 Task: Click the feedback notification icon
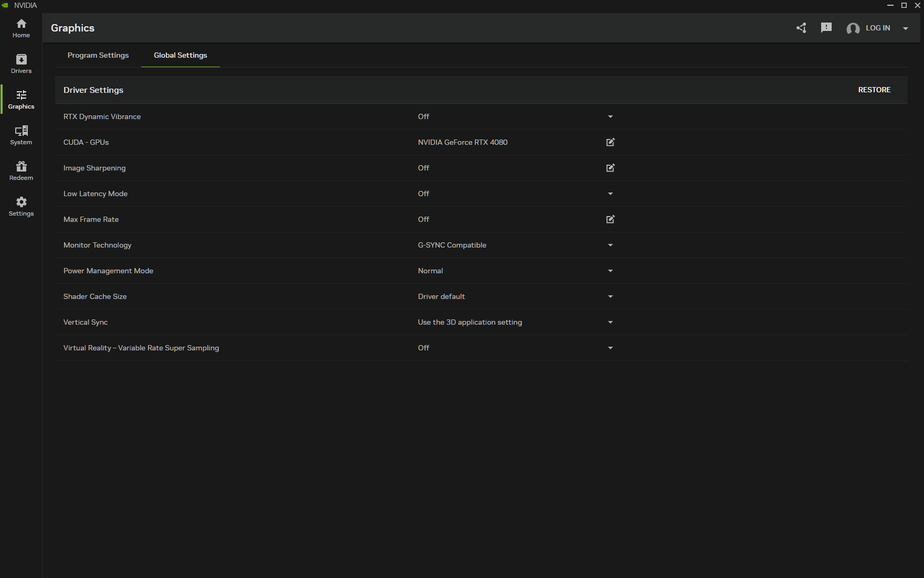coord(826,28)
